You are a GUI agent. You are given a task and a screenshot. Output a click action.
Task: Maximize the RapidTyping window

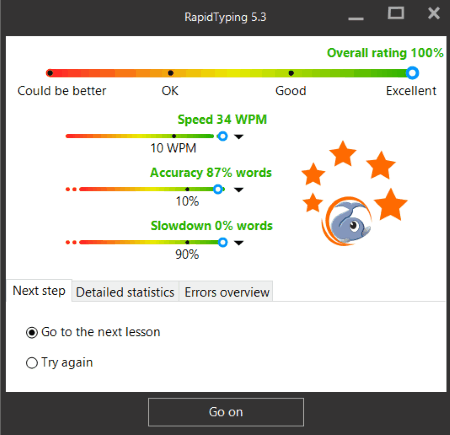(x=396, y=13)
